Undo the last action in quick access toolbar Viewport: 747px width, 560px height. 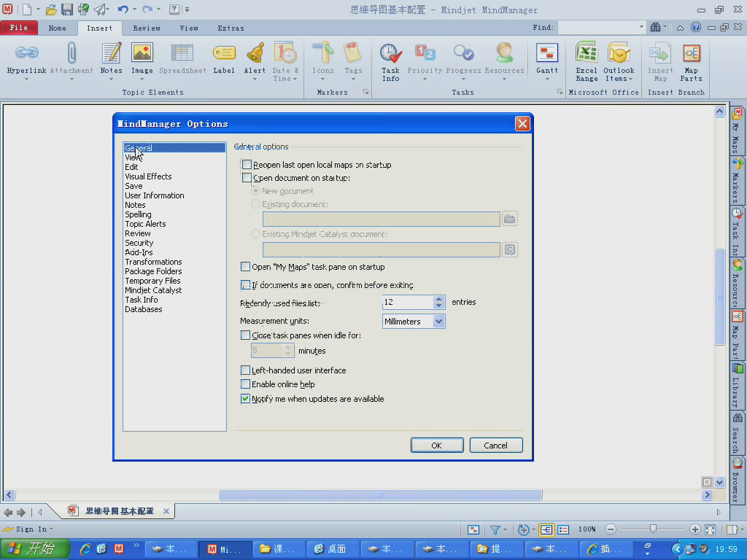pyautogui.click(x=123, y=9)
